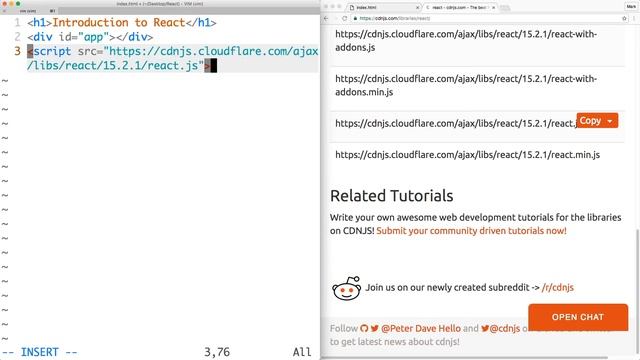Screen dimensions: 640x360
Task: Click the div id="app" line in Vim
Action: coord(90,37)
